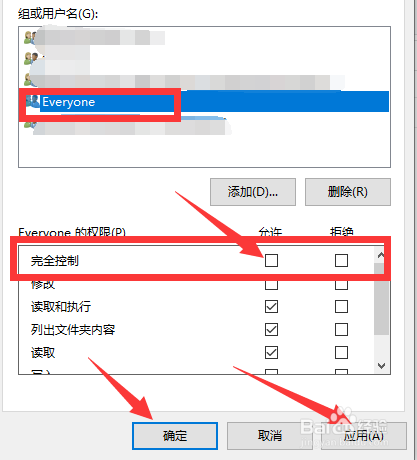
Task: Enable Deny checkbox for 完全控制
Action: [x=341, y=260]
